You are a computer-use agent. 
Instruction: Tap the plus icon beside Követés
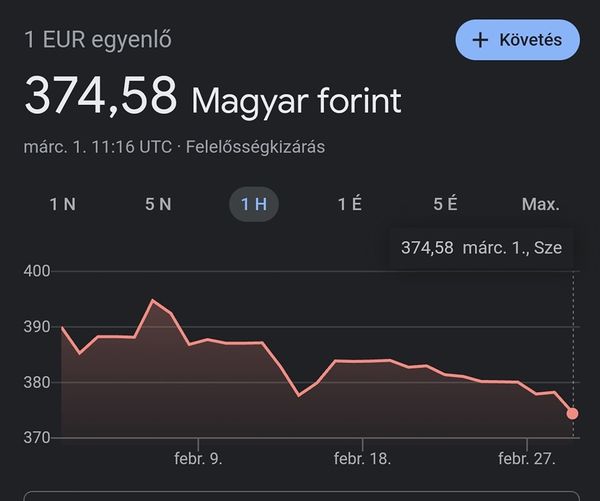pos(480,40)
